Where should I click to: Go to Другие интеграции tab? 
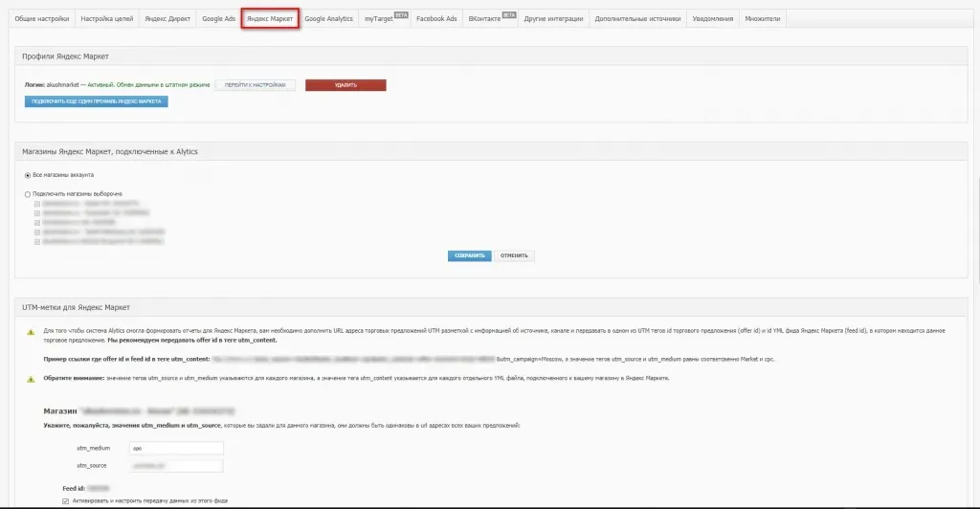tap(554, 19)
